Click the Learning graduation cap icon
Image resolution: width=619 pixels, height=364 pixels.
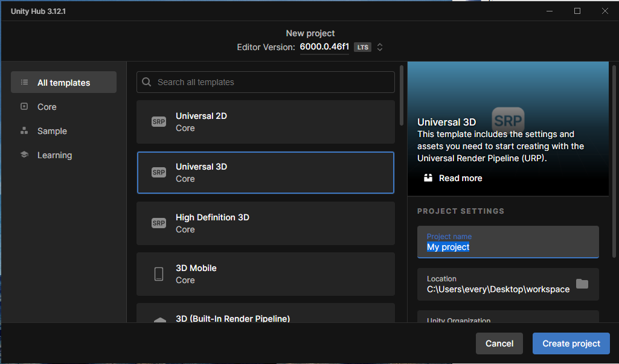tap(24, 155)
